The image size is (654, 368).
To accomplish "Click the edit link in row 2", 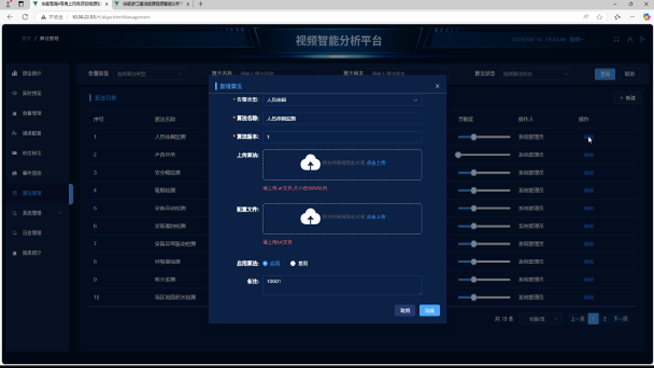I will tap(589, 155).
